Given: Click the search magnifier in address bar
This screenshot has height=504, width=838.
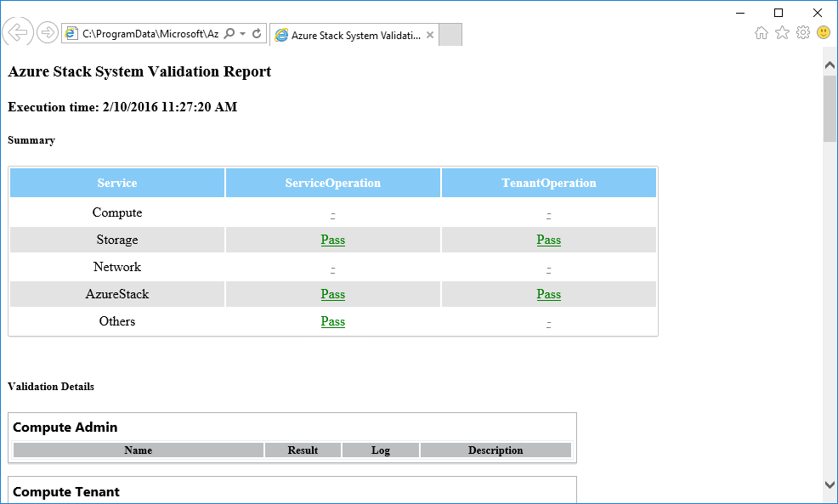Looking at the screenshot, I should pyautogui.click(x=229, y=34).
